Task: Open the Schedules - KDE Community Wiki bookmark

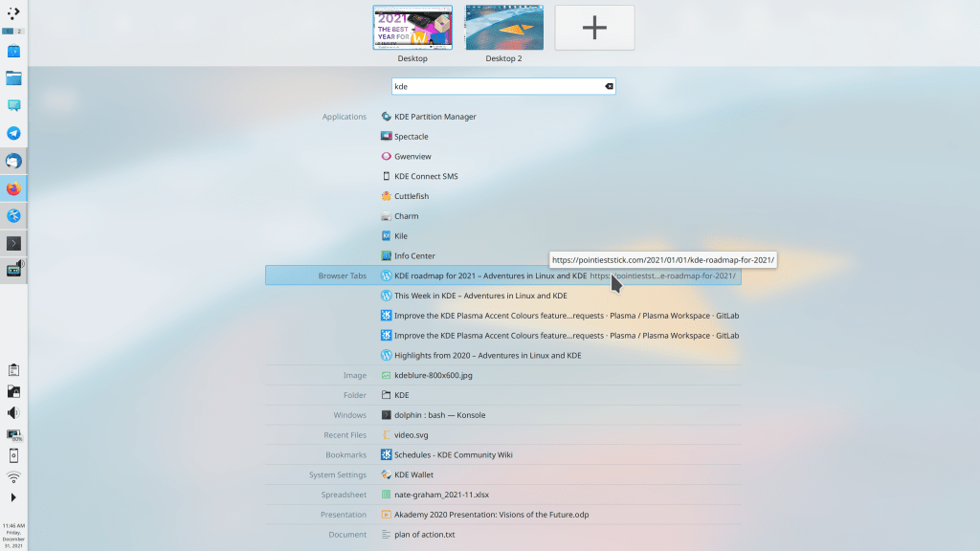Action: [453, 455]
